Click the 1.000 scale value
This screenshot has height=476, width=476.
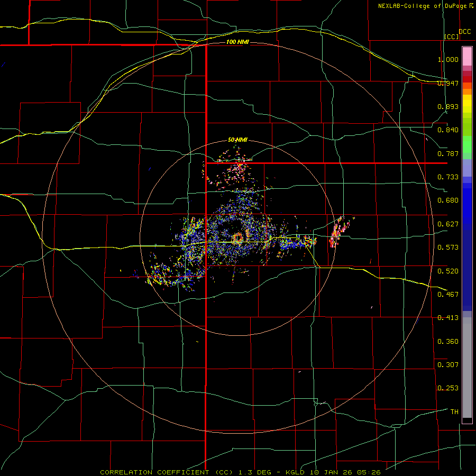pyautogui.click(x=448, y=59)
